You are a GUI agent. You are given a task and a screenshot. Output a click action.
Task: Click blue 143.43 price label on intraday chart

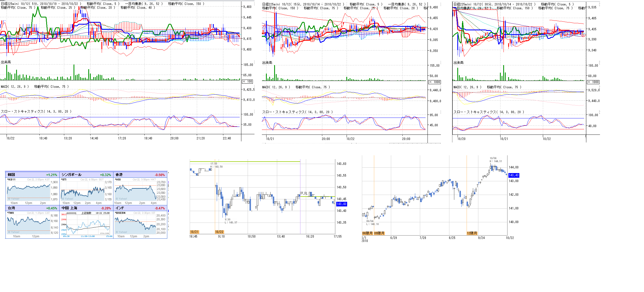(341, 204)
